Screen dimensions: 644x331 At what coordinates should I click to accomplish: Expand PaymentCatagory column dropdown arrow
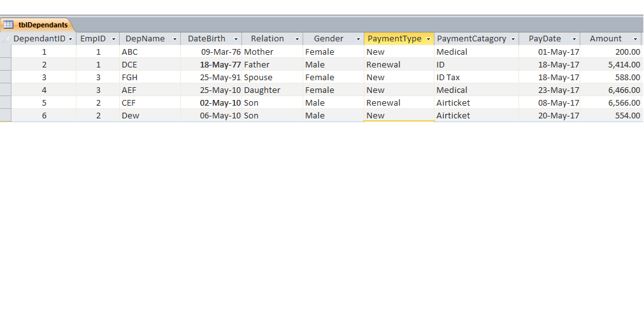(513, 39)
